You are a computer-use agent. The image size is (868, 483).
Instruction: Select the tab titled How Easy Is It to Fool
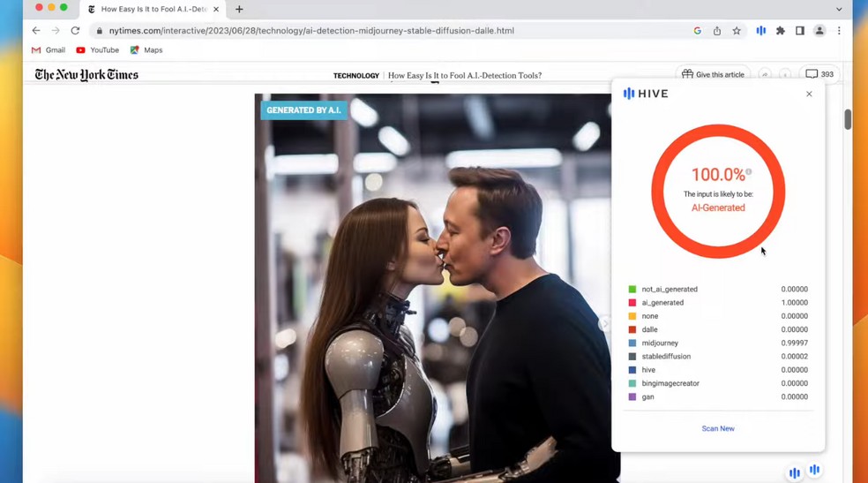153,10
